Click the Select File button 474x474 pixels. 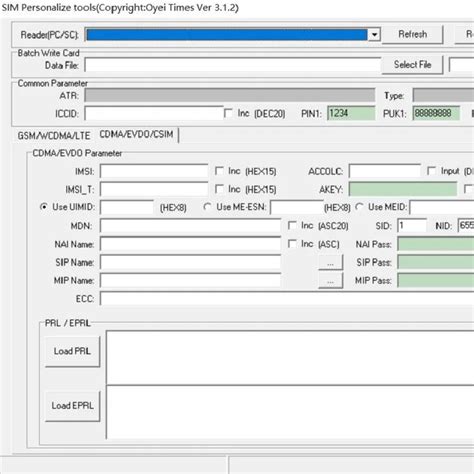(x=412, y=65)
